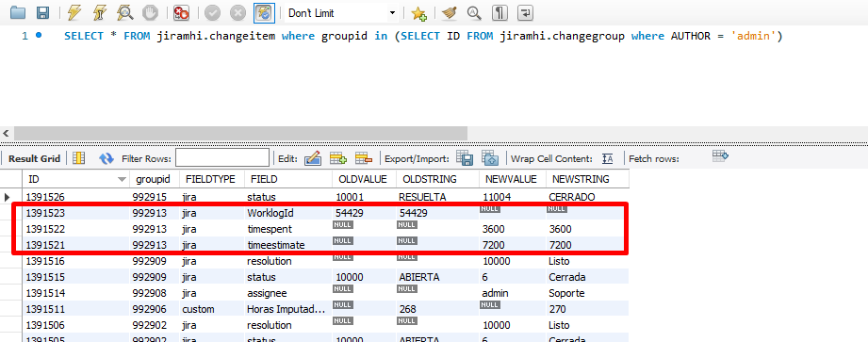Click the FIELD column header
868x342 pixels.
pyautogui.click(x=287, y=179)
